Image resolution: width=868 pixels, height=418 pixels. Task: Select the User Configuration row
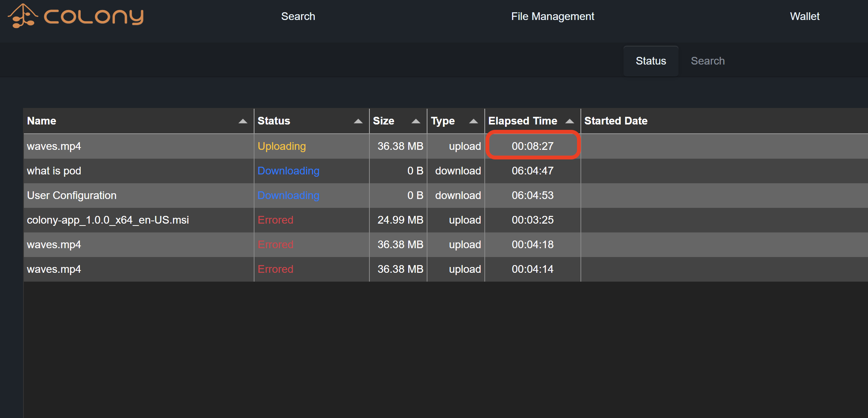tap(72, 196)
